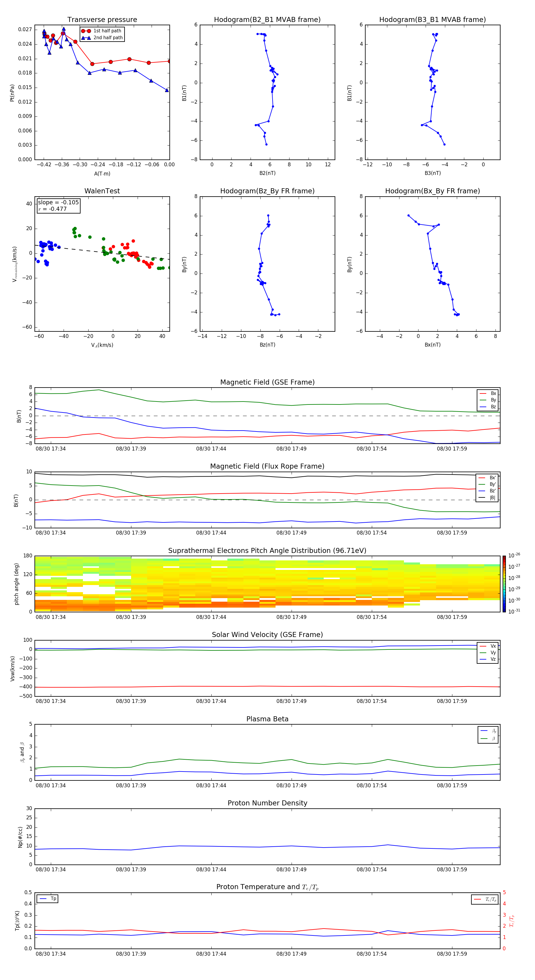Click the pitch angle colorbar scale

coord(504,584)
